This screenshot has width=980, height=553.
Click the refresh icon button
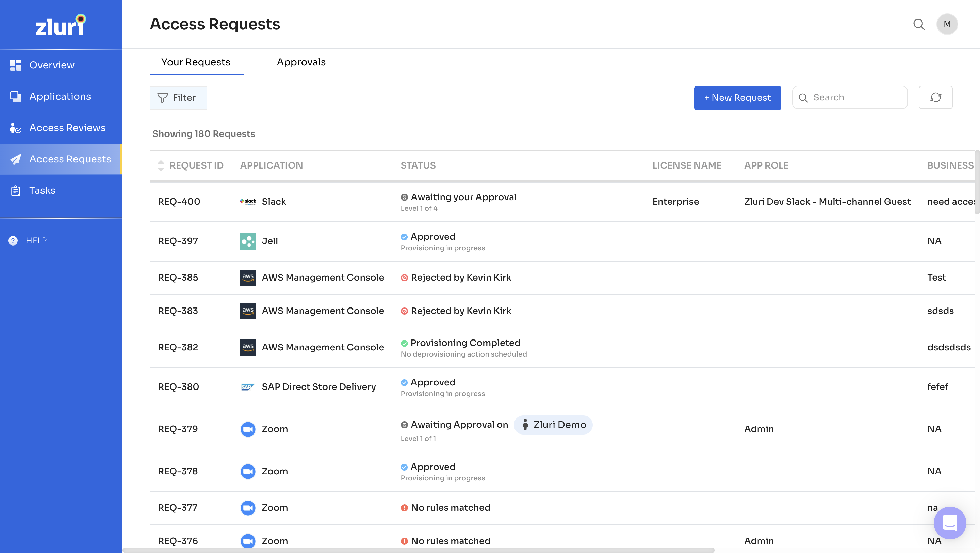(x=935, y=97)
